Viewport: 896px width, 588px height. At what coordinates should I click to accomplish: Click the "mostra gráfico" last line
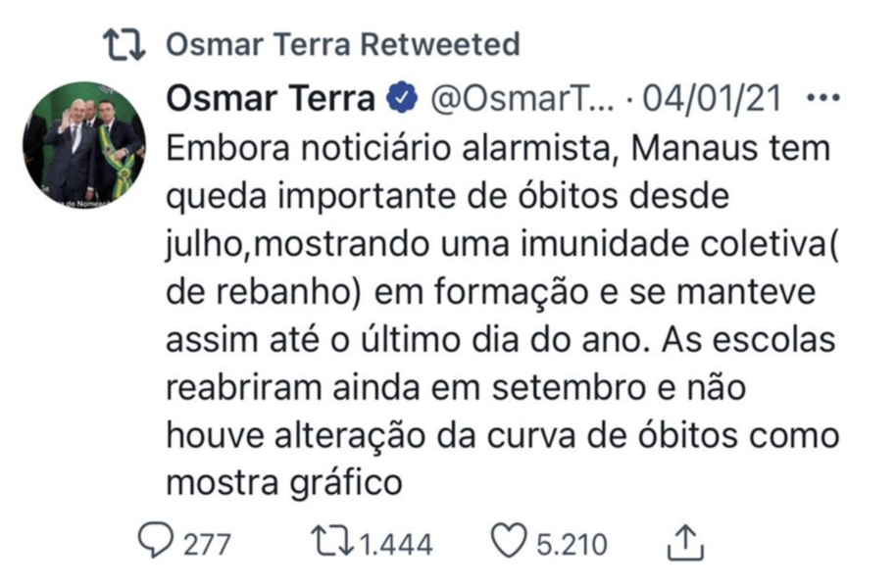point(284,482)
